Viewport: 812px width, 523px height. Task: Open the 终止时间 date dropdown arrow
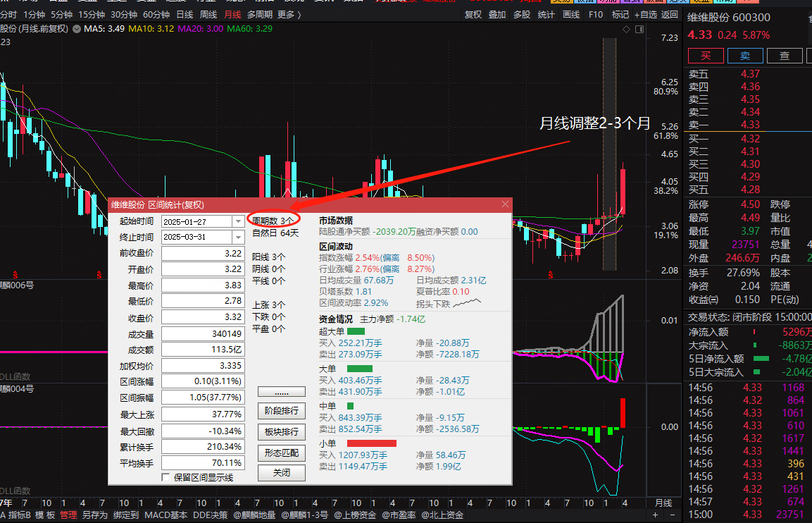point(238,237)
